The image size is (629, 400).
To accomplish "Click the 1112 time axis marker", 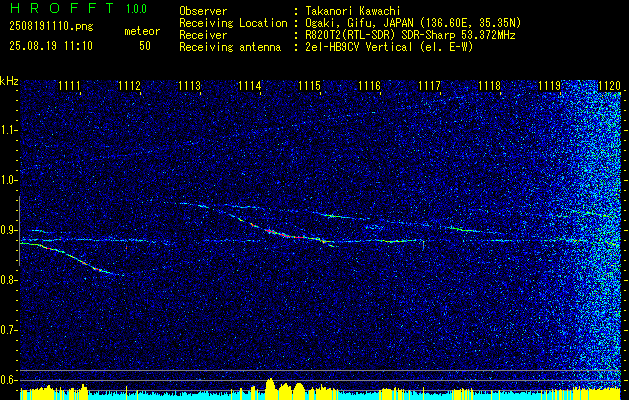I will click(x=130, y=85).
